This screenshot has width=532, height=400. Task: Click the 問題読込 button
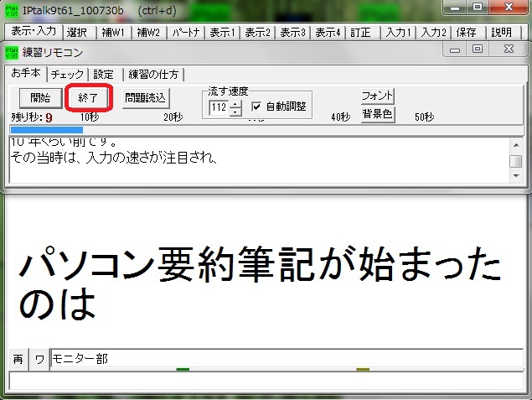pos(146,97)
